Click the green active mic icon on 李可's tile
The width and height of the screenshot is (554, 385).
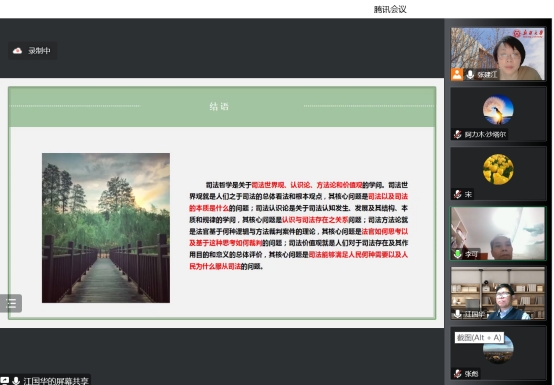tap(458, 254)
